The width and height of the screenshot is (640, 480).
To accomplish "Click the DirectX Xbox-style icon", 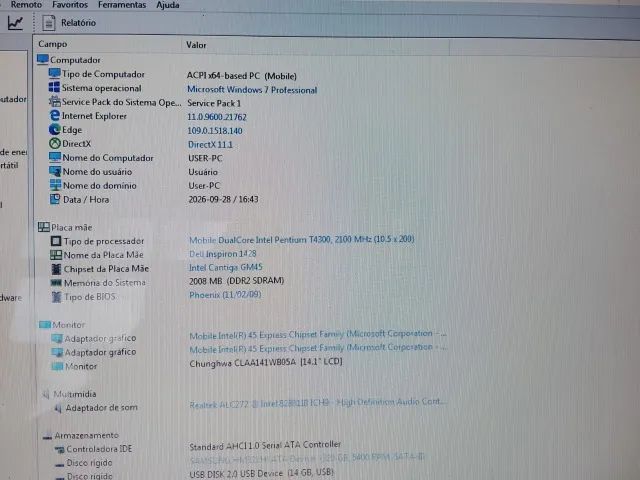I will (55, 143).
